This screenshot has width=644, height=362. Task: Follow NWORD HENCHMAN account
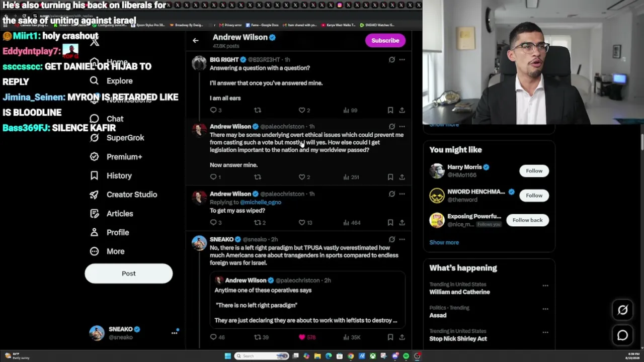[534, 196]
